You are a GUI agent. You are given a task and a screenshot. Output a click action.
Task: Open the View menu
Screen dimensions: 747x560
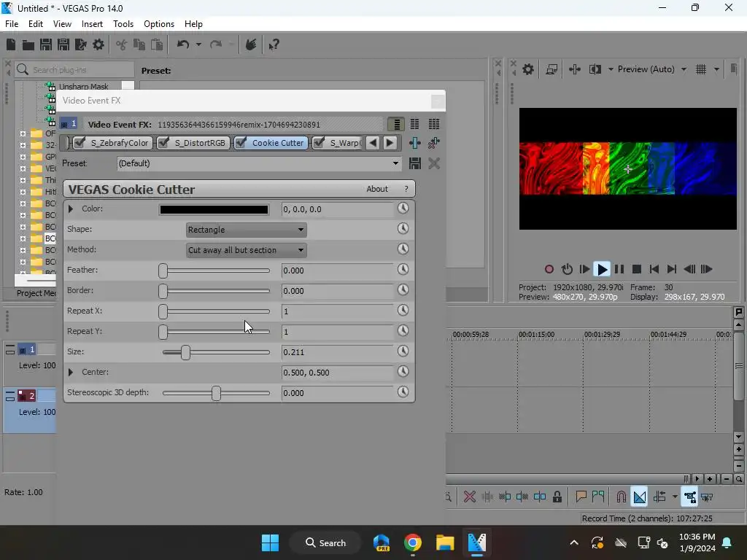pyautogui.click(x=63, y=24)
